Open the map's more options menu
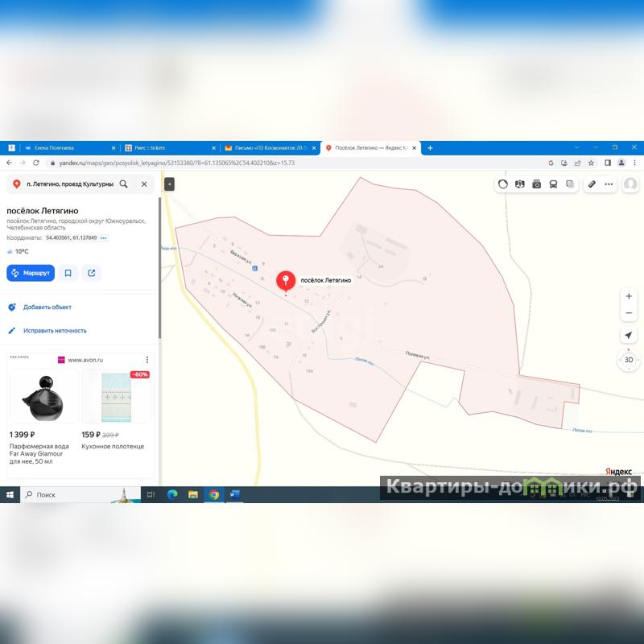Viewport: 644px width, 644px height. [x=609, y=184]
